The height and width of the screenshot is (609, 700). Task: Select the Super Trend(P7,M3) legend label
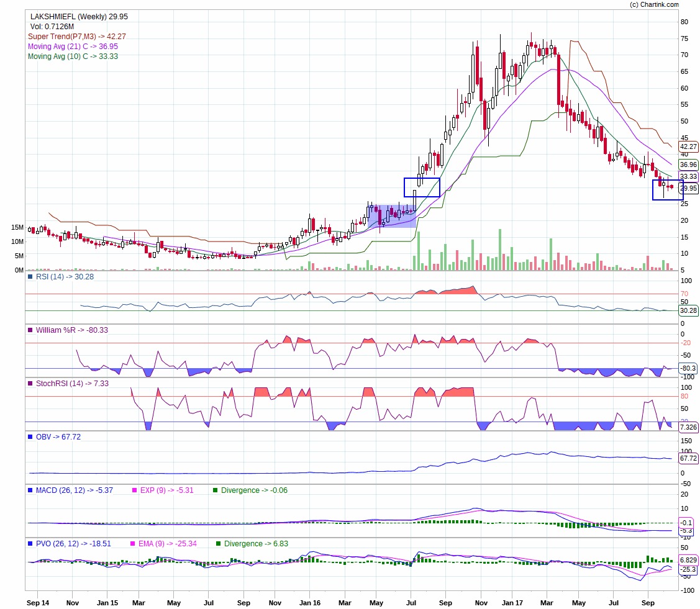point(77,37)
